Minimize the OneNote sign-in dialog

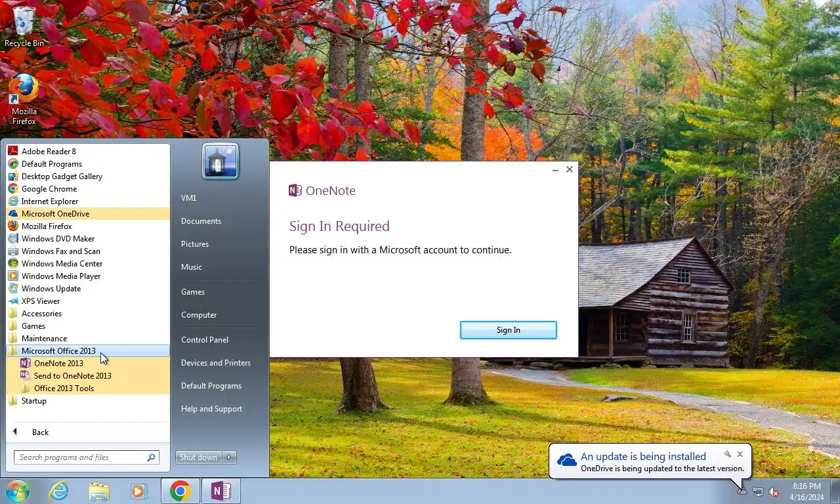pyautogui.click(x=555, y=170)
